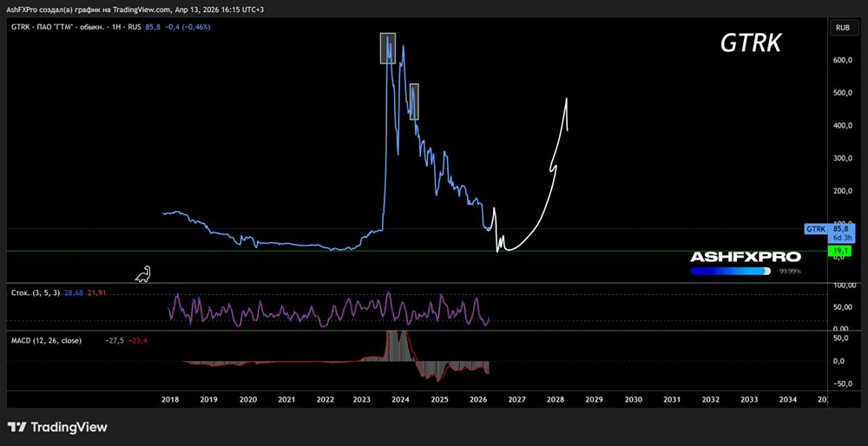Click the 500,0 price axis value

842,93
